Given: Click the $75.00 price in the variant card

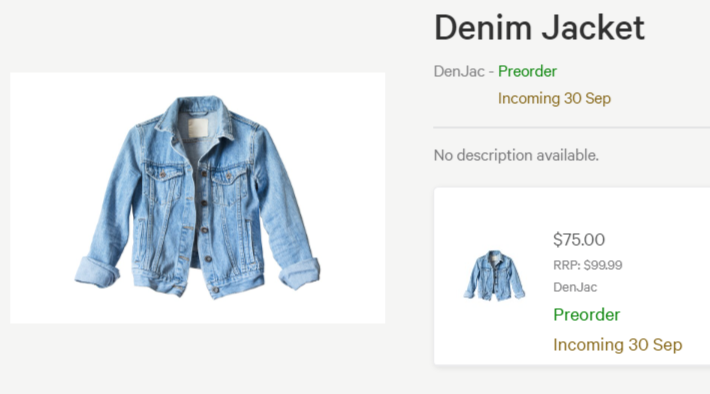Looking at the screenshot, I should coord(579,240).
